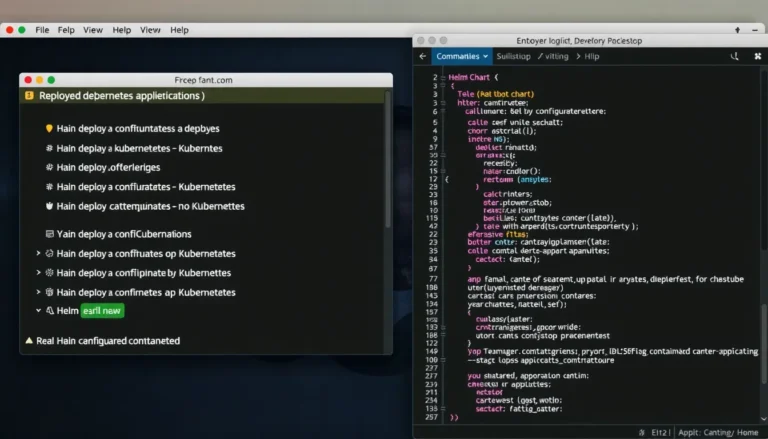Toggle fold marker on line 100

click(443, 360)
